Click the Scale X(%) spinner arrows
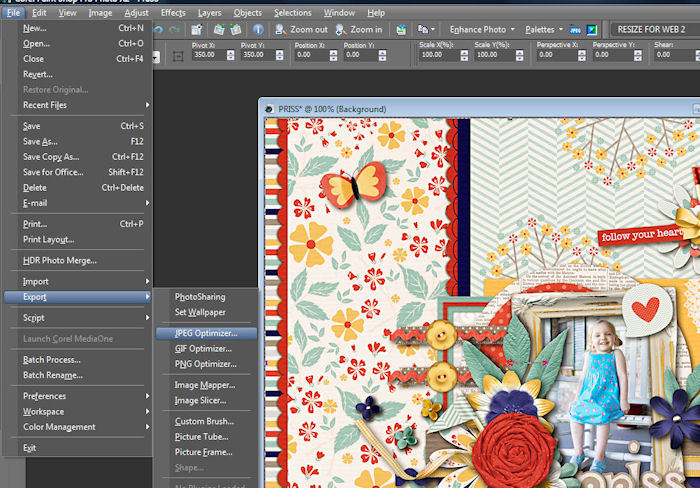The width and height of the screenshot is (700, 488). click(x=464, y=55)
